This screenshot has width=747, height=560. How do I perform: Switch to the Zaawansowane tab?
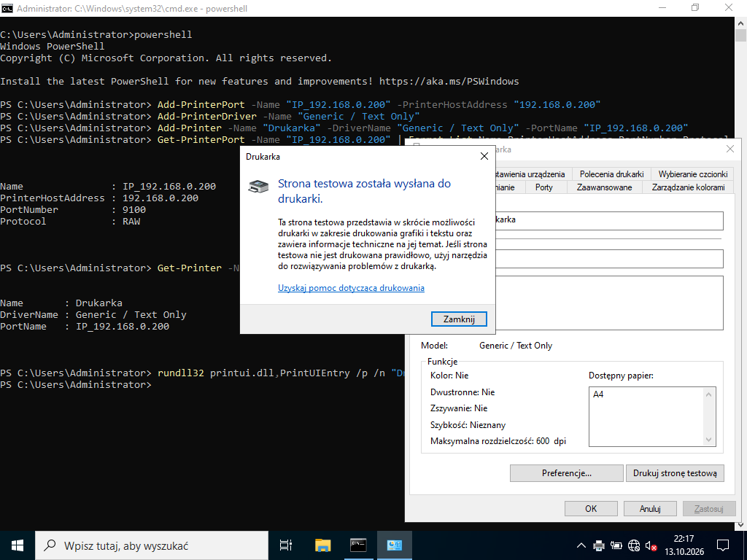[x=604, y=187]
